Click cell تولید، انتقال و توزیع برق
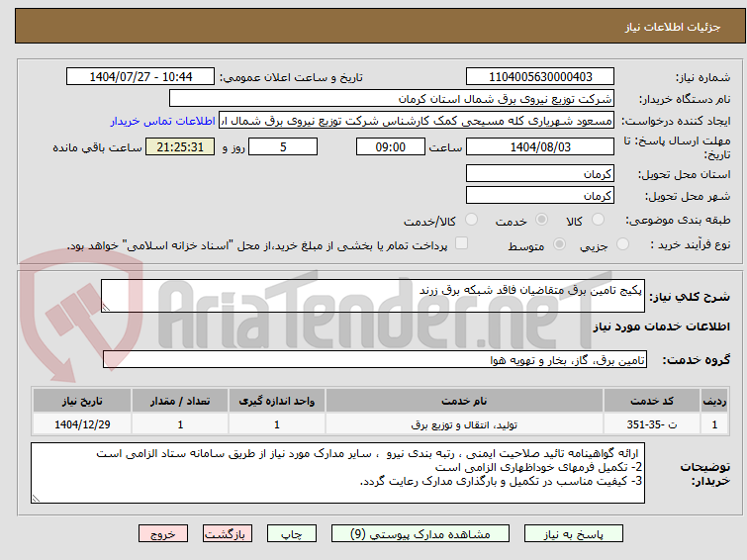 pos(464,424)
